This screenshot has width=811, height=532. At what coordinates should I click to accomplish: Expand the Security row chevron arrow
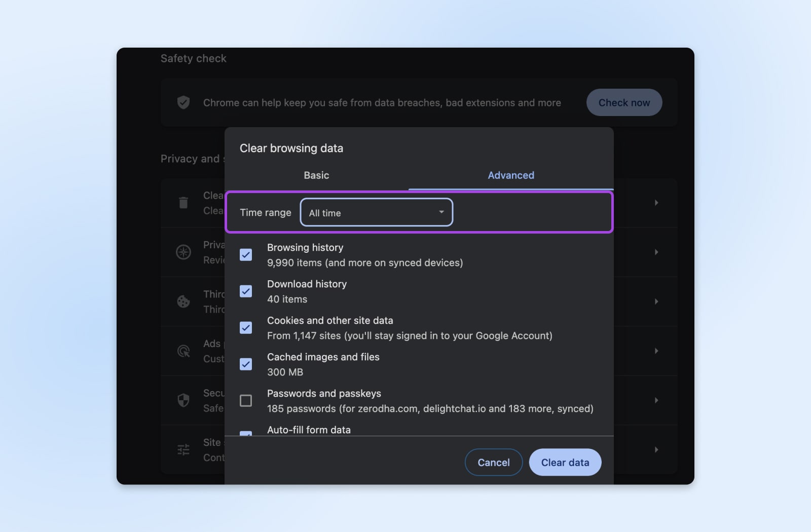[x=656, y=400]
